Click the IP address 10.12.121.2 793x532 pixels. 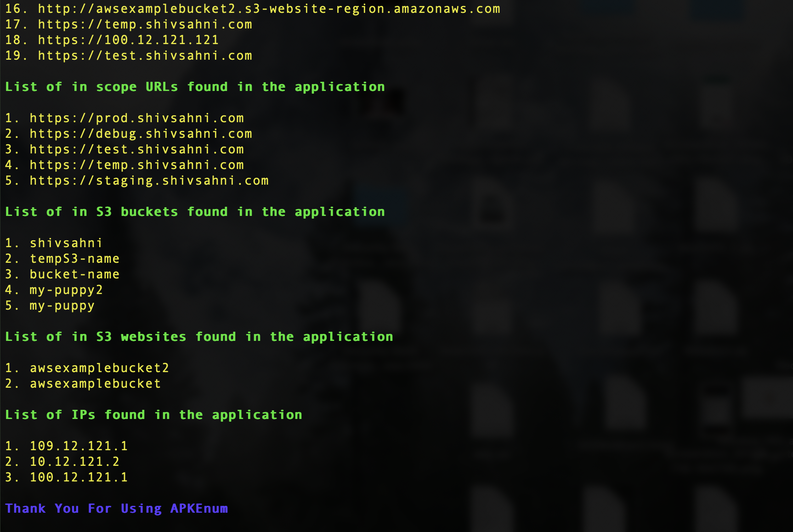[x=74, y=462]
